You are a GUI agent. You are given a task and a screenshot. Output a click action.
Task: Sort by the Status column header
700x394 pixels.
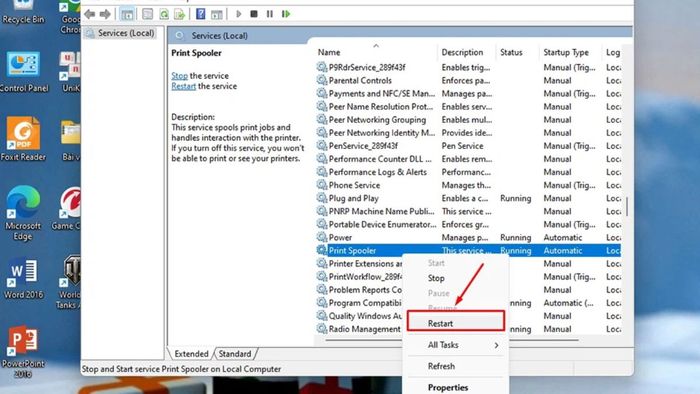517,52
